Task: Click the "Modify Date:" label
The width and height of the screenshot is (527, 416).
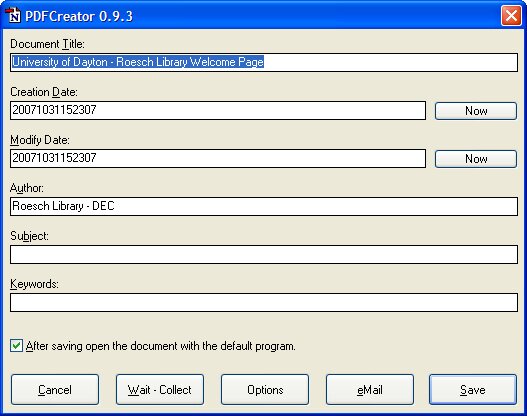Action: tap(40, 140)
